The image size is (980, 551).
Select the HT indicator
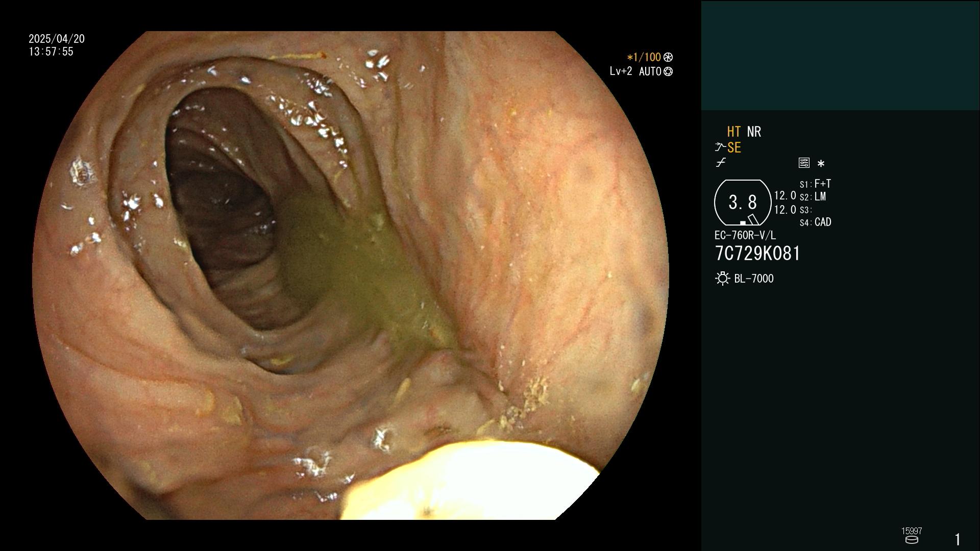click(x=733, y=132)
